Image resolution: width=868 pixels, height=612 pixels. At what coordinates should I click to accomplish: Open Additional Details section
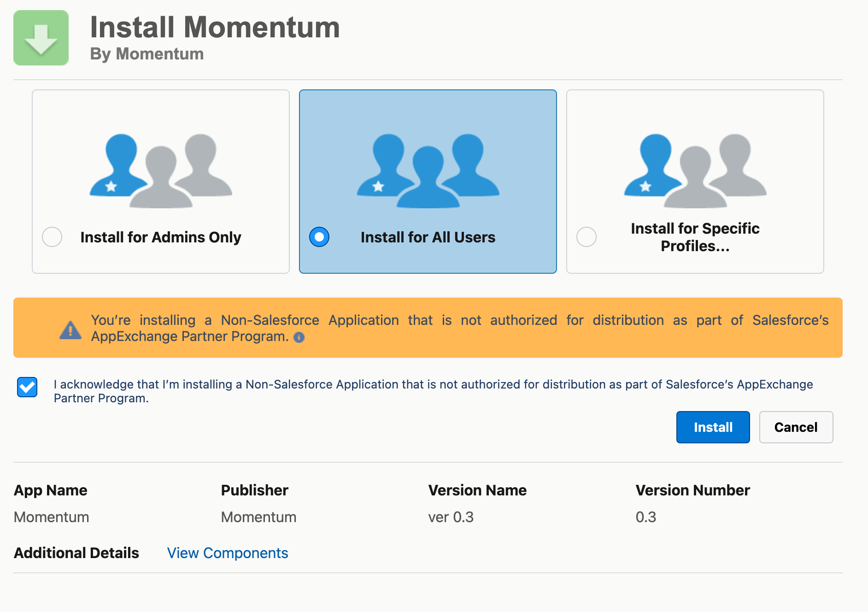tap(76, 553)
